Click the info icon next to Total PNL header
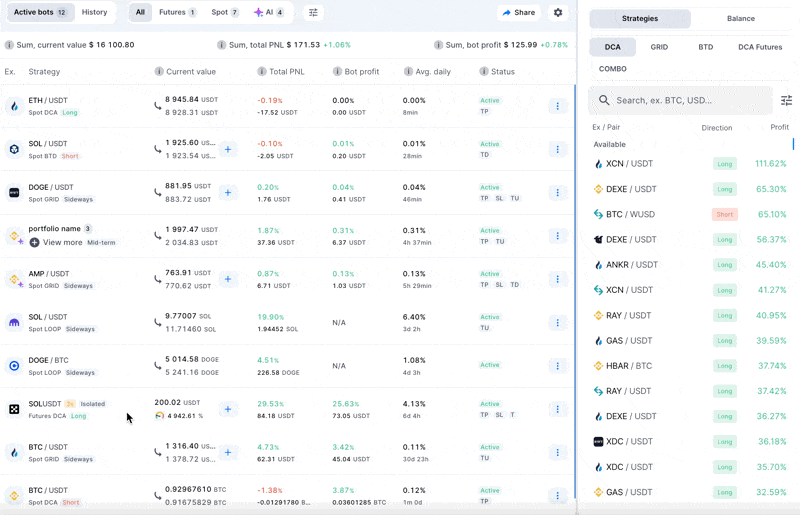The height and width of the screenshot is (515, 800). point(261,72)
